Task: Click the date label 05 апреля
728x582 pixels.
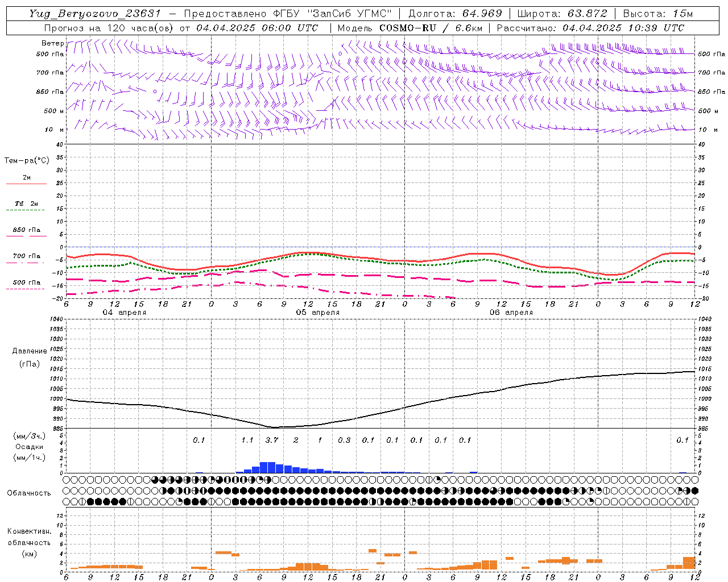Action: coord(317,313)
